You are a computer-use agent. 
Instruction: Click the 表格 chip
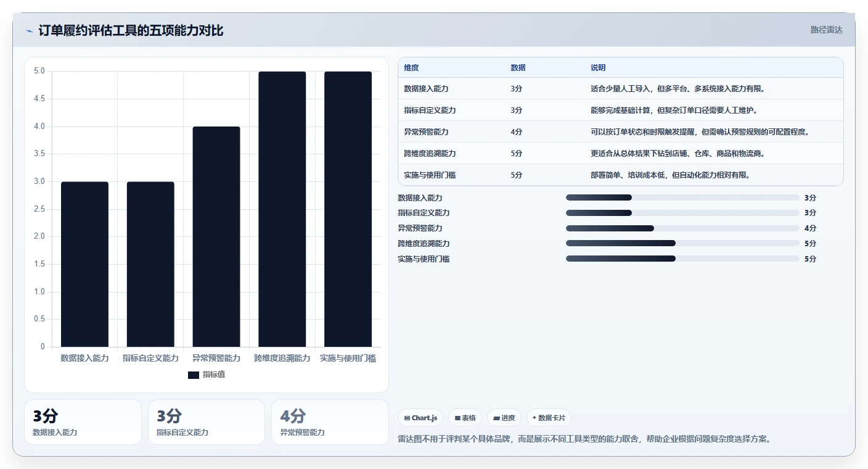[465, 418]
